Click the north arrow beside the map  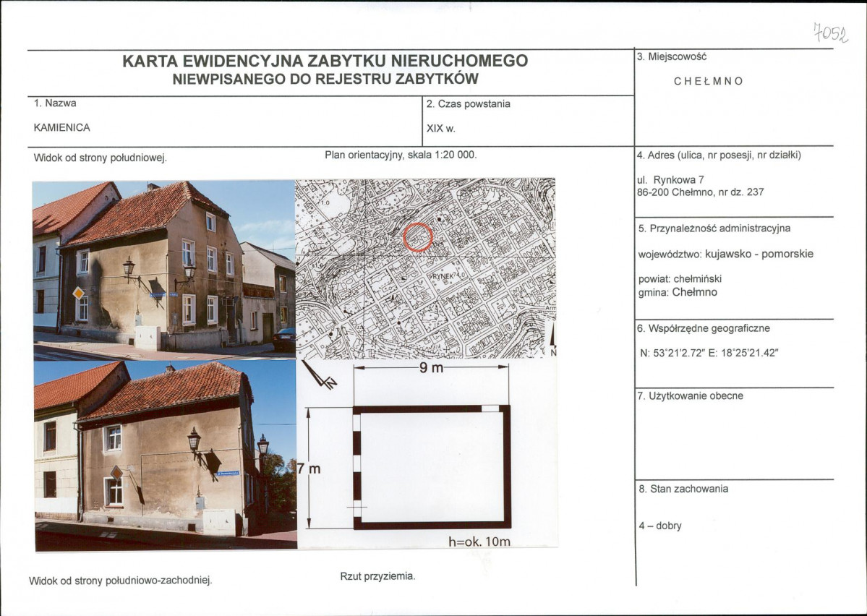[553, 338]
